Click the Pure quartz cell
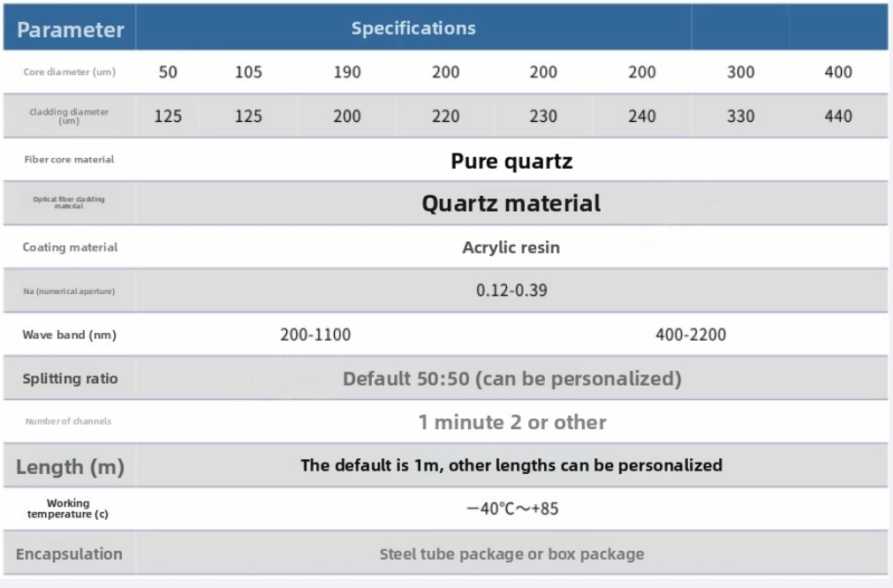Screen dimensions: 893x588 tap(511, 160)
